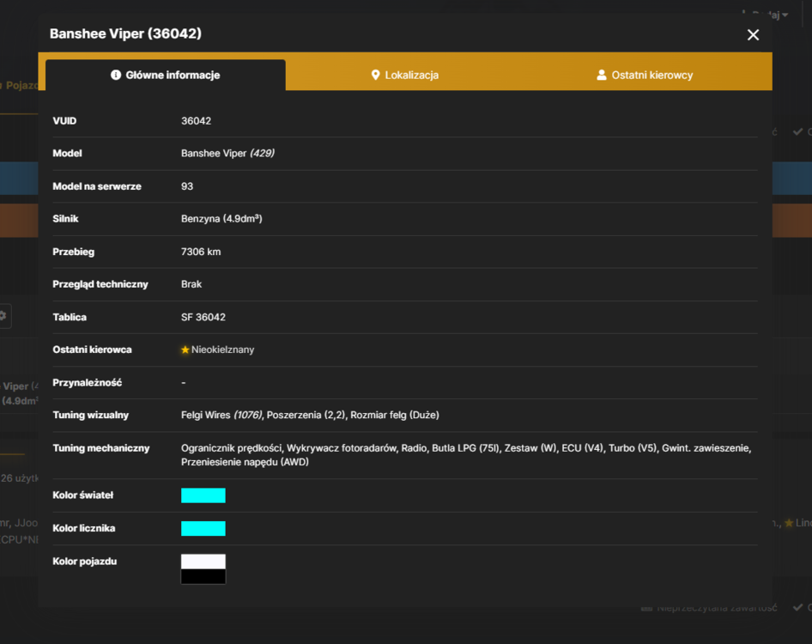Open the Ostatni kierowcy tab
Image resolution: width=812 pixels, height=644 pixels.
coord(645,75)
